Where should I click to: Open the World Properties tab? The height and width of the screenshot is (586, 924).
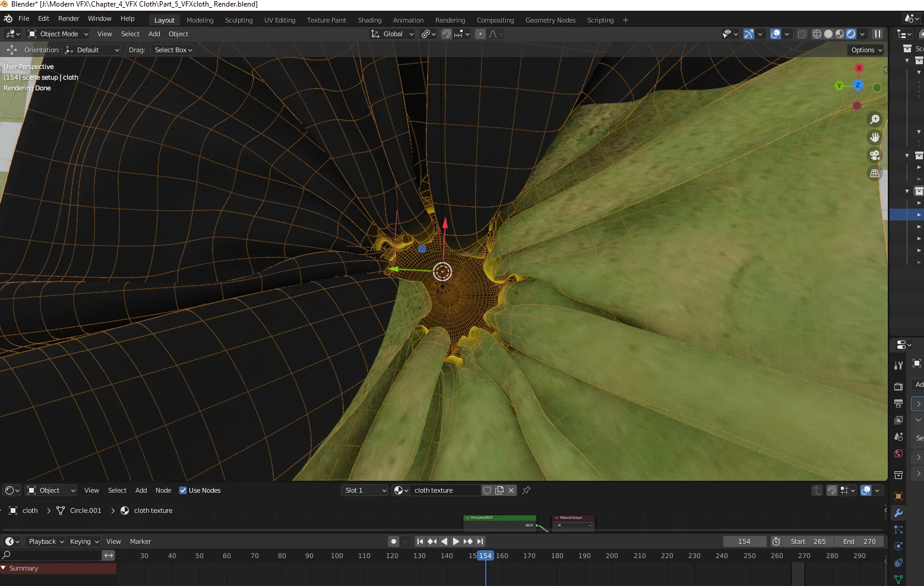click(x=898, y=453)
